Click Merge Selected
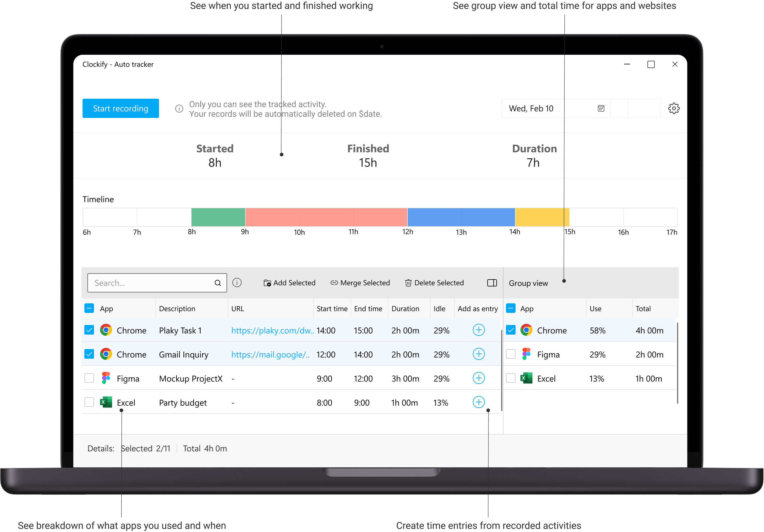 [x=360, y=283]
